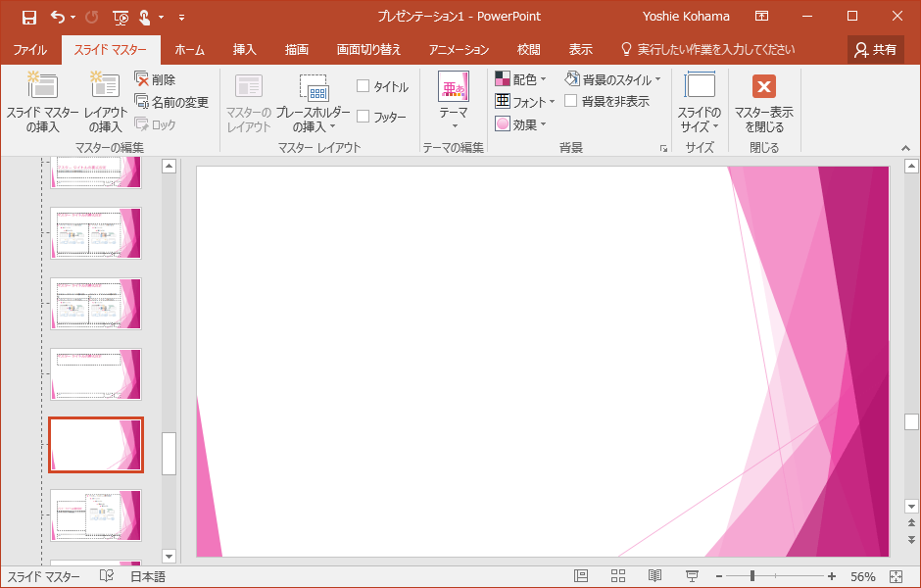Screen dimensions: 921x588
Task: Insert a new layout (レイアウトの挿入)
Action: [106, 102]
